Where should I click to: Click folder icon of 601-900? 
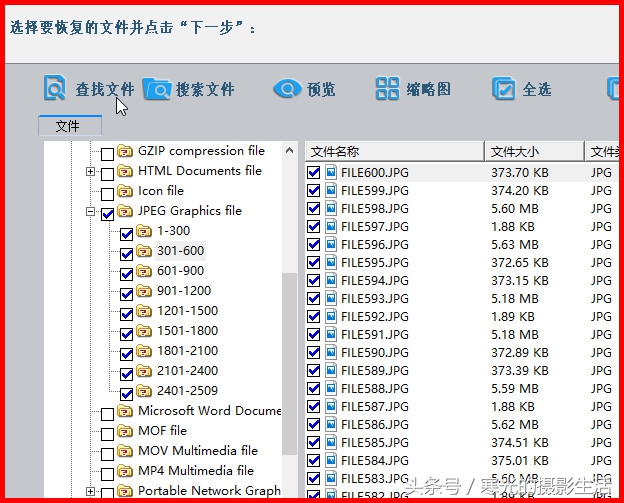[144, 271]
